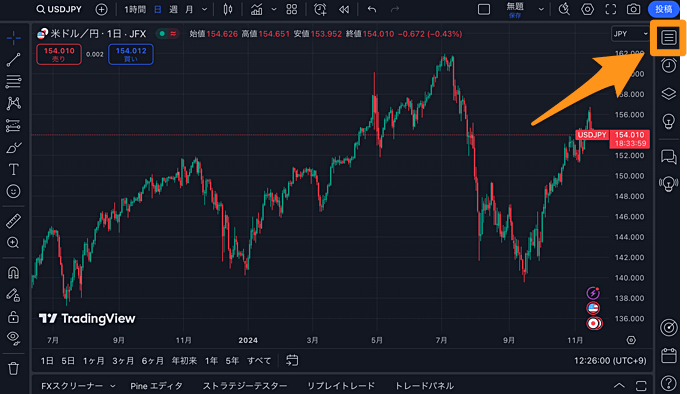Select the ruler measure tool
This screenshot has height=394, width=687.
click(14, 221)
